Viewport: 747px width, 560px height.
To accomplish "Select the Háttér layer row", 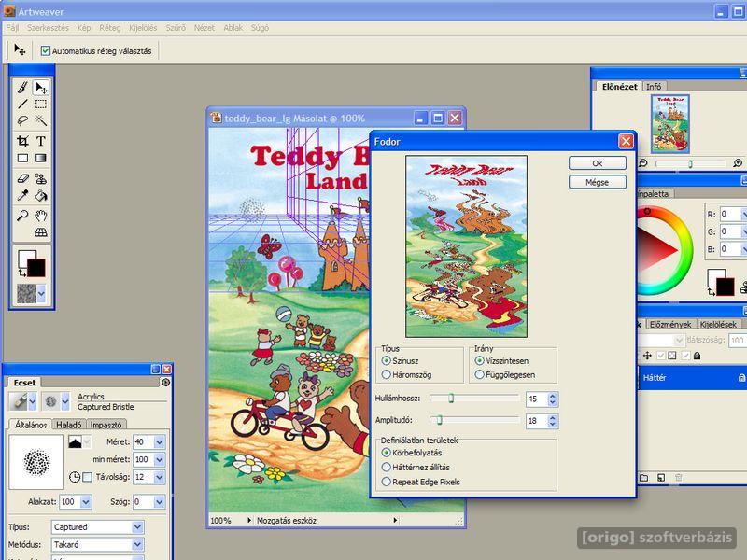I will 692,378.
